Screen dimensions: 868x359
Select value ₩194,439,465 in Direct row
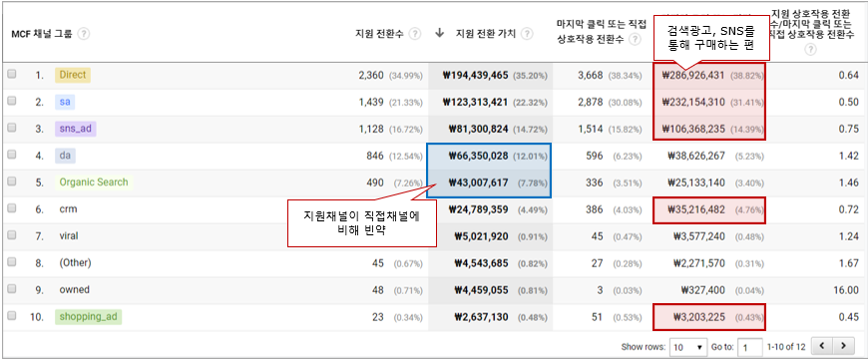click(x=475, y=75)
